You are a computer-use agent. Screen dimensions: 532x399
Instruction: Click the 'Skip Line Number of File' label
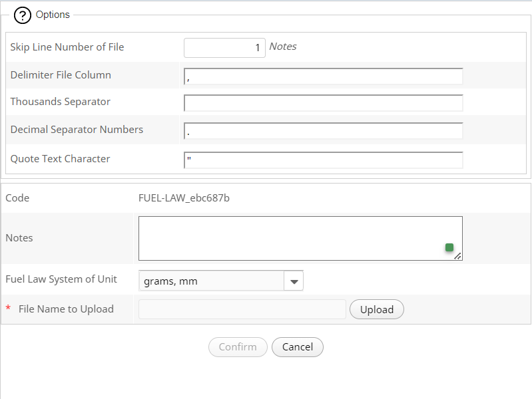point(67,47)
